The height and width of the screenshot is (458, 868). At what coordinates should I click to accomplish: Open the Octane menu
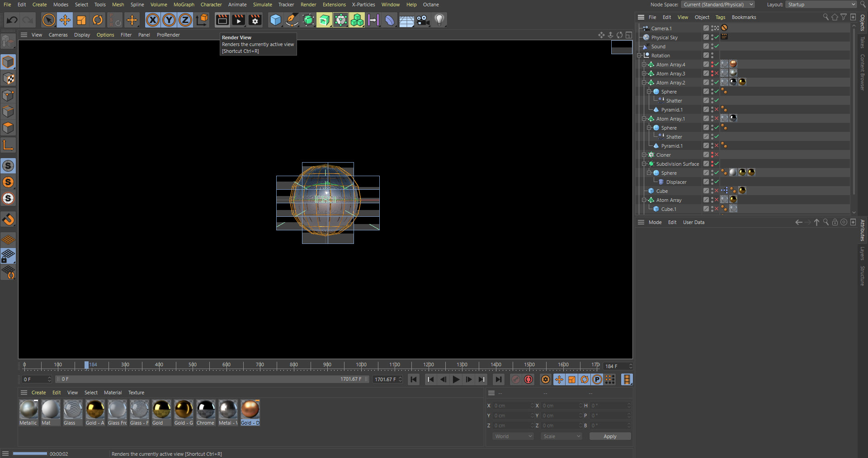[431, 5]
